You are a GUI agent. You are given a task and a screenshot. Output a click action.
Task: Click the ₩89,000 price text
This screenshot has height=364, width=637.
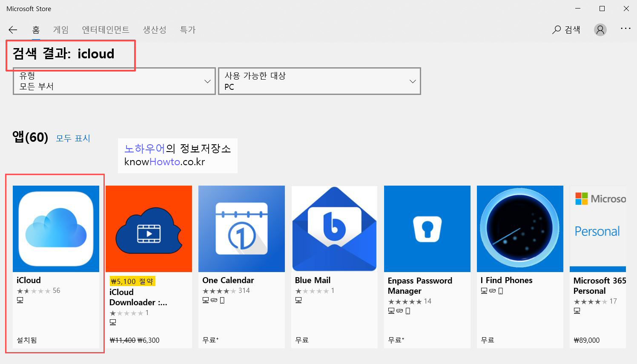tap(587, 340)
